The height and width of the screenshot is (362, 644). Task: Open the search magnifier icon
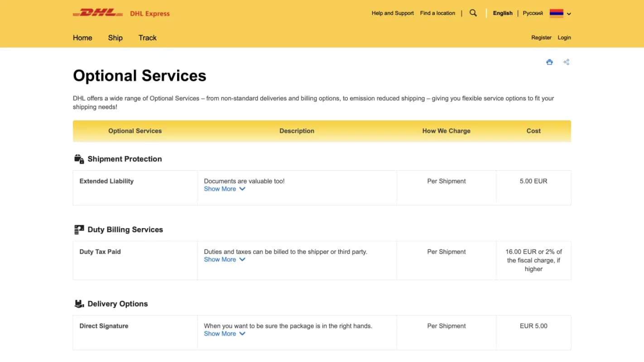473,13
